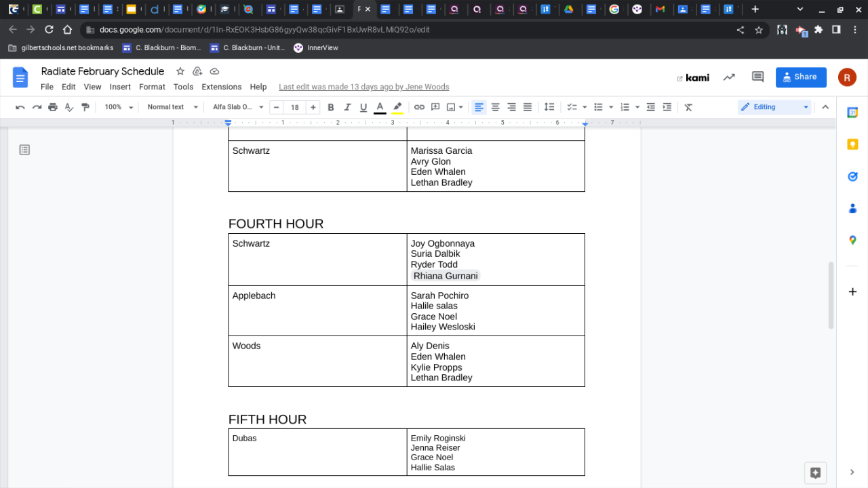Click the increase indent icon
This screenshot has width=868, height=488.
(667, 107)
